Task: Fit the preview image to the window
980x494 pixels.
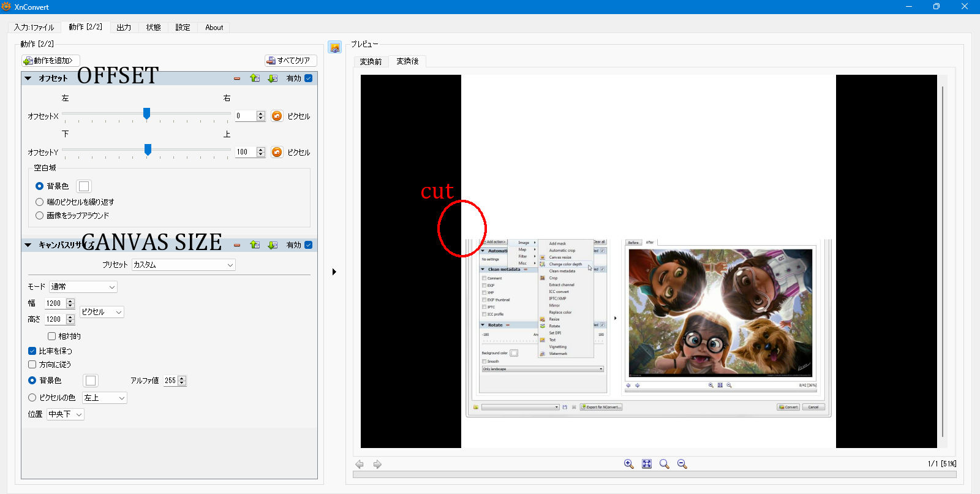Action: coord(646,464)
